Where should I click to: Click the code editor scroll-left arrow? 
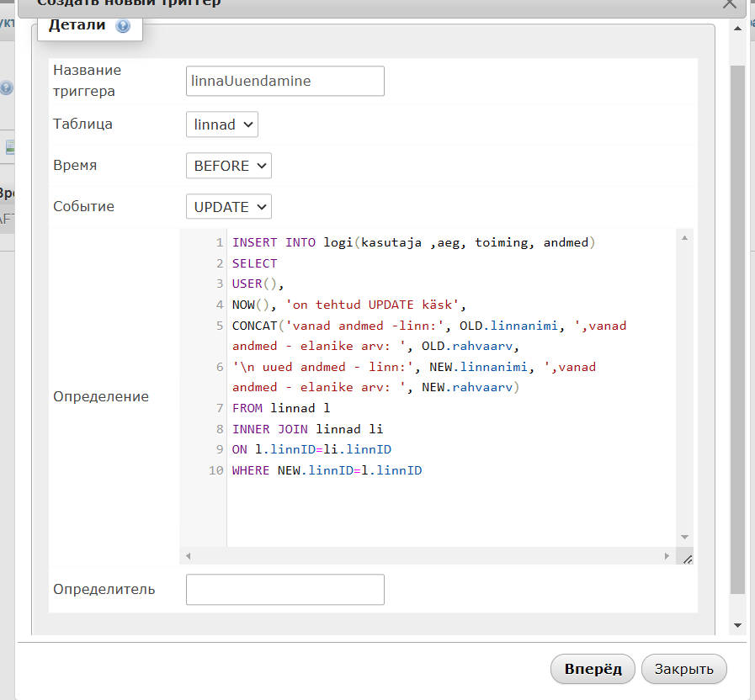[189, 556]
